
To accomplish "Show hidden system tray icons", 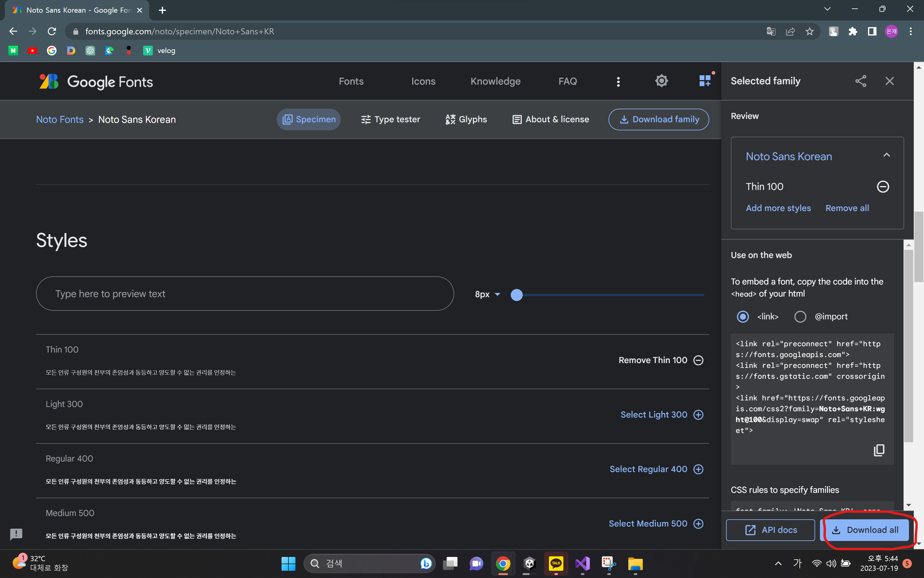I will tap(778, 563).
